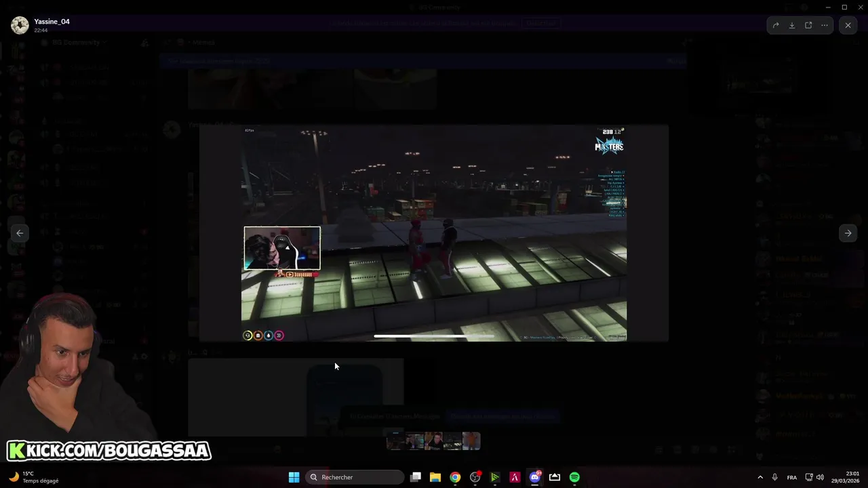The image size is (868, 488).
Task: Select the first thumbnail in the strip
Action: pyautogui.click(x=395, y=441)
